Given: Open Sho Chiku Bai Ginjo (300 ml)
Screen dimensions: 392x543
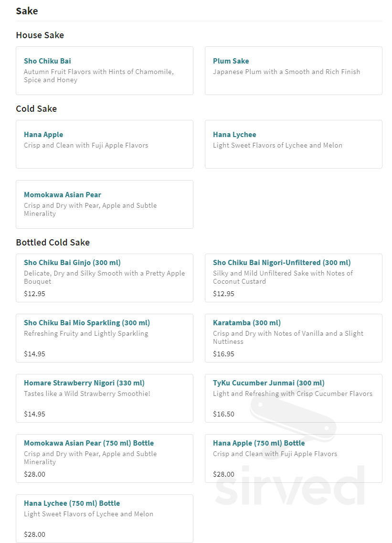Looking at the screenshot, I should tap(72, 263).
